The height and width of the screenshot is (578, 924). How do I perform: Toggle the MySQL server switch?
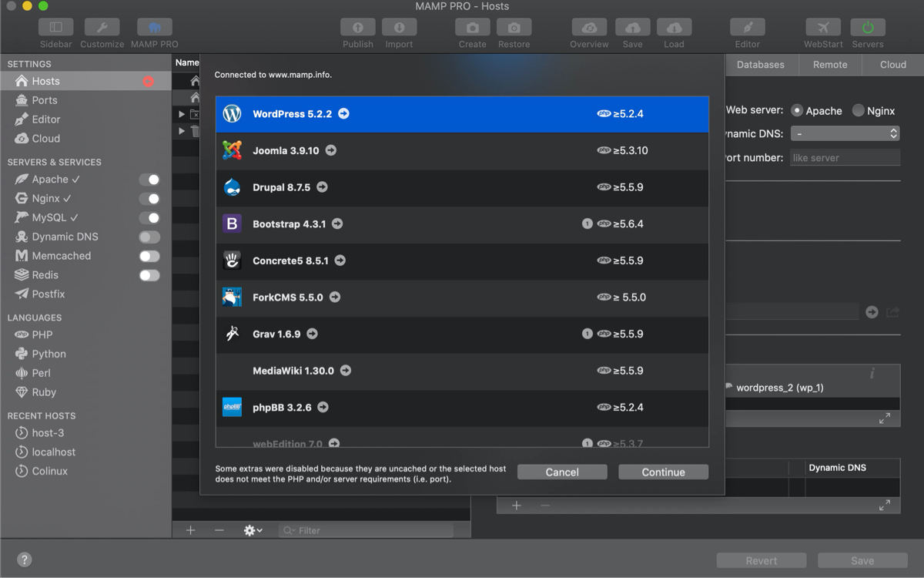(149, 218)
